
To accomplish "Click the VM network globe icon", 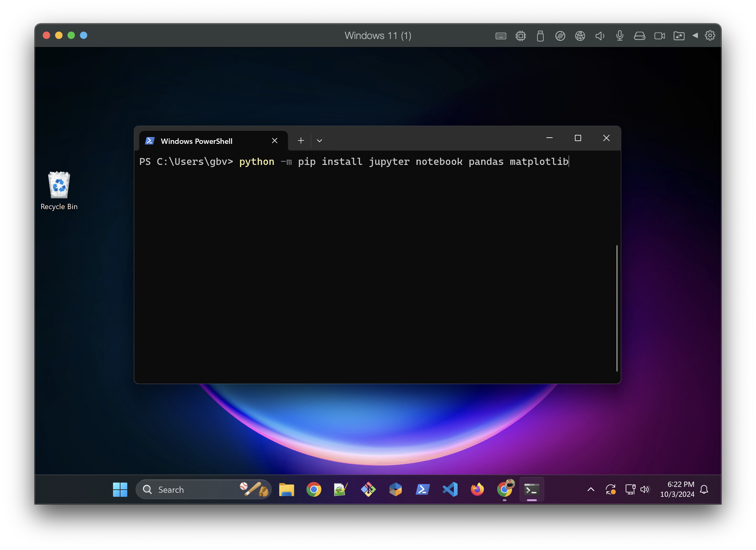I will click(x=580, y=36).
